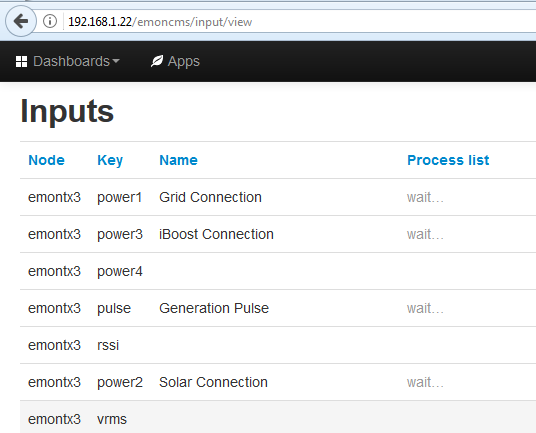Screen dimensions: 536x433
Task: Click the power4 key row
Action: [278, 271]
